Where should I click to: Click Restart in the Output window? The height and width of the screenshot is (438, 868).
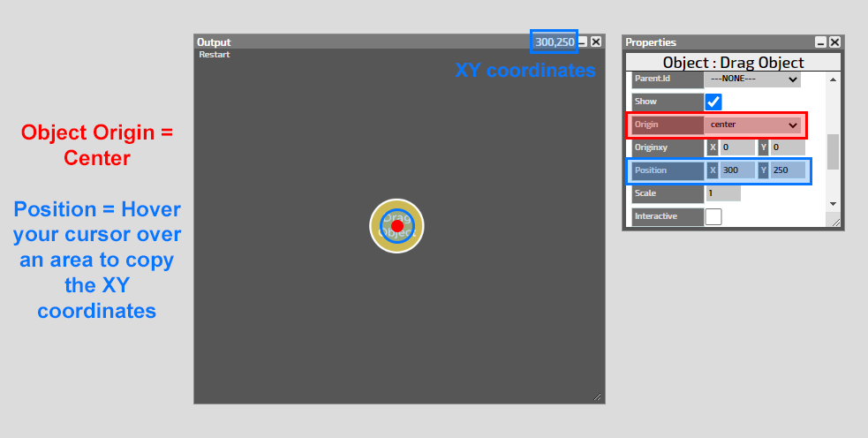[215, 54]
